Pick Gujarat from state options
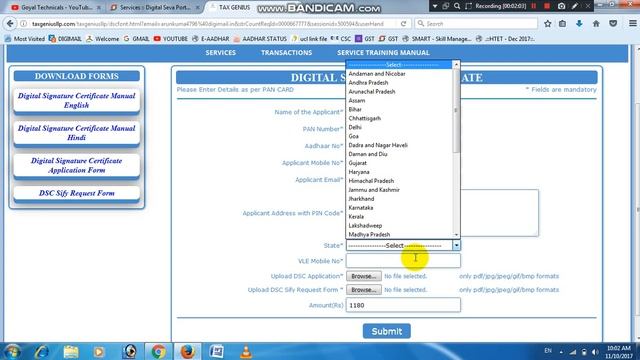Image resolution: width=640 pixels, height=360 pixels. 399,163
